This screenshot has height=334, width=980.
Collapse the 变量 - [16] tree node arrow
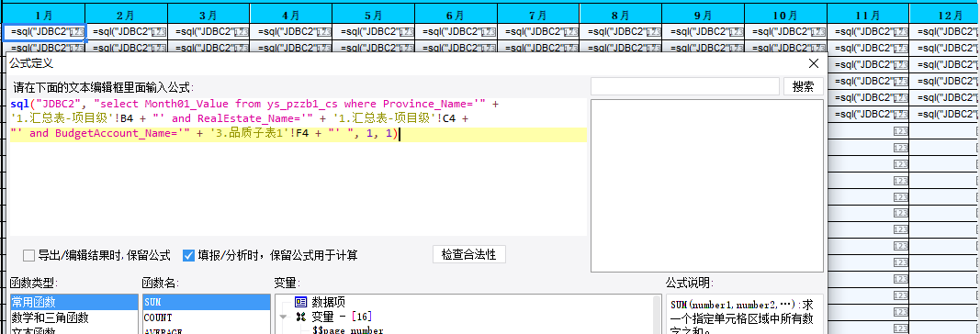(x=283, y=317)
